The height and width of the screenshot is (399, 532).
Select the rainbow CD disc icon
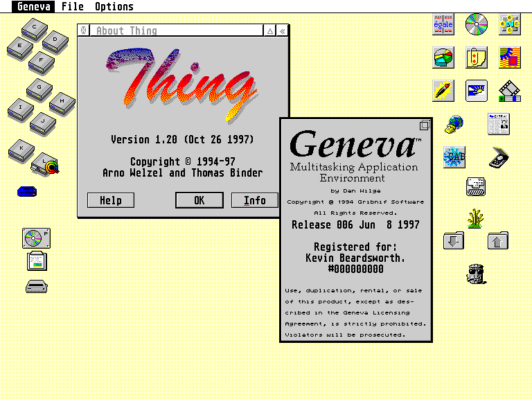[x=477, y=24]
